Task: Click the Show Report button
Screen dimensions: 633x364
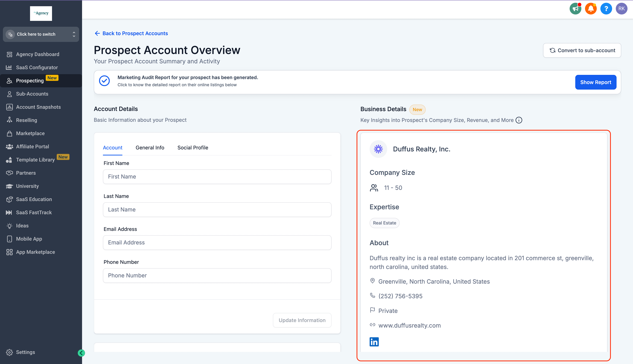Action: coord(596,82)
